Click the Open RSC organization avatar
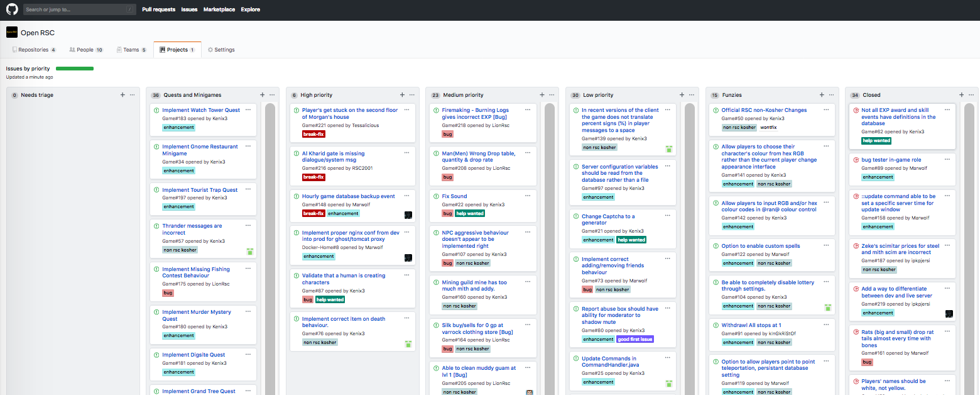Screen dimensions: 980x395 [12, 32]
